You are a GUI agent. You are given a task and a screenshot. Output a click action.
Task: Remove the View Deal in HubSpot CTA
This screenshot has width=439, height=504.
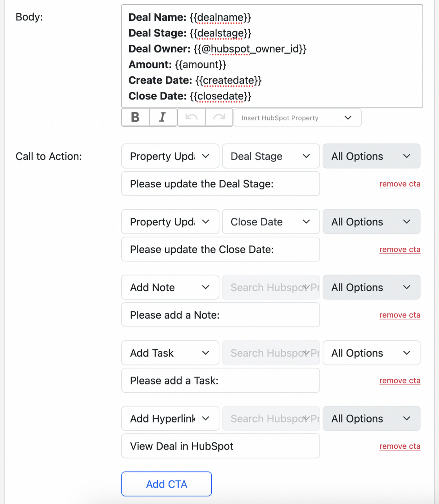(x=399, y=446)
